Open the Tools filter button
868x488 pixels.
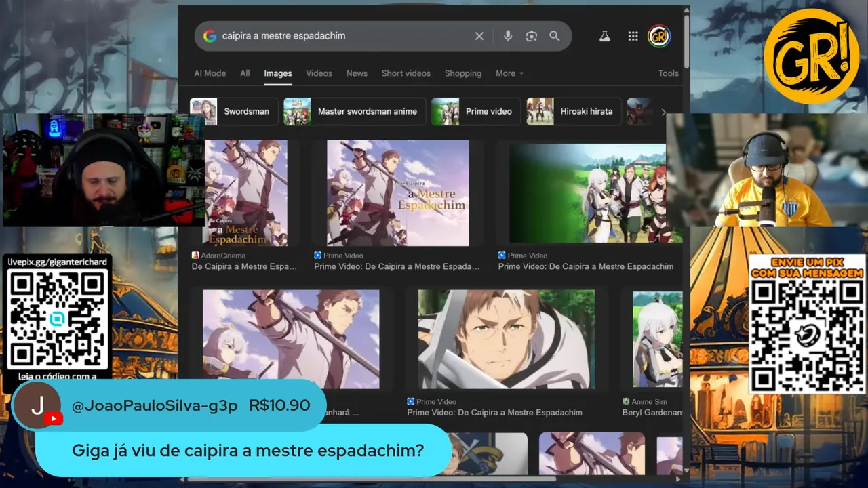point(668,73)
